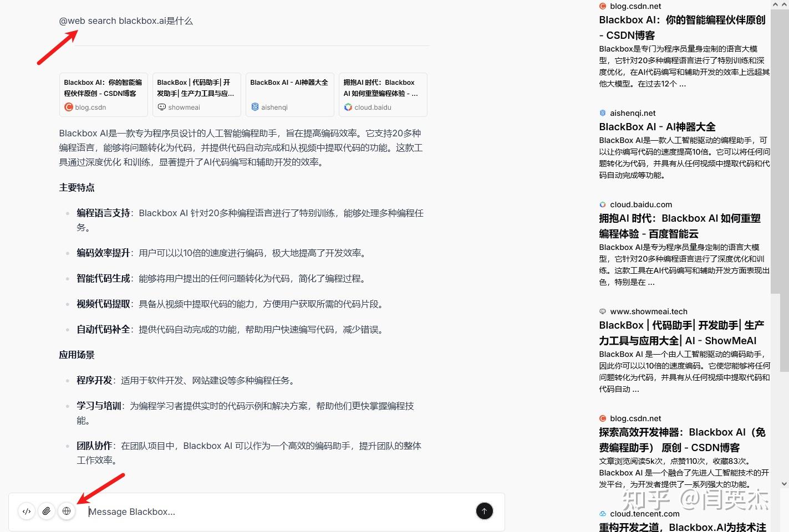Click the aishenqi.net favicon in results panel
Viewport: 789px width, 532px height.
click(x=603, y=113)
